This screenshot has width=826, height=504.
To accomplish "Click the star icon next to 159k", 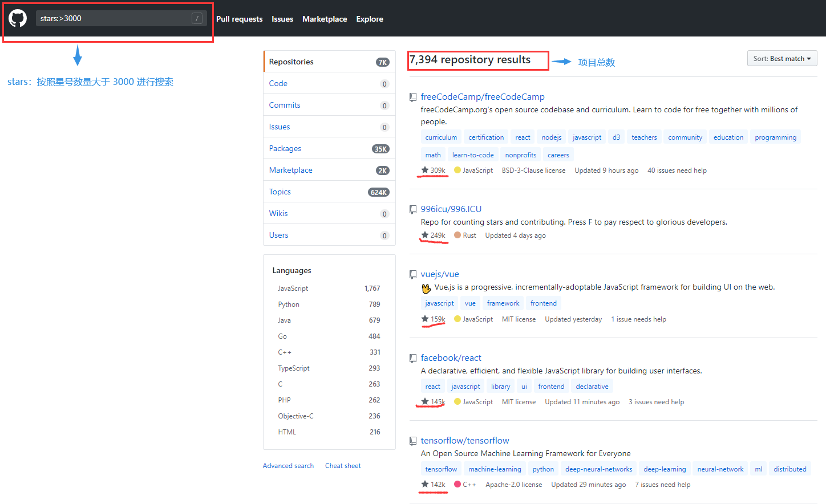I will point(425,319).
